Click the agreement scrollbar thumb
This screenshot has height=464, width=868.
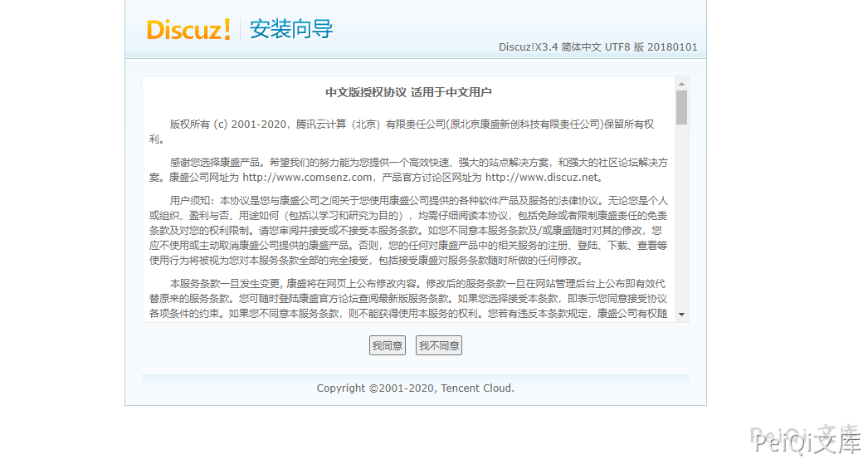[x=681, y=108]
